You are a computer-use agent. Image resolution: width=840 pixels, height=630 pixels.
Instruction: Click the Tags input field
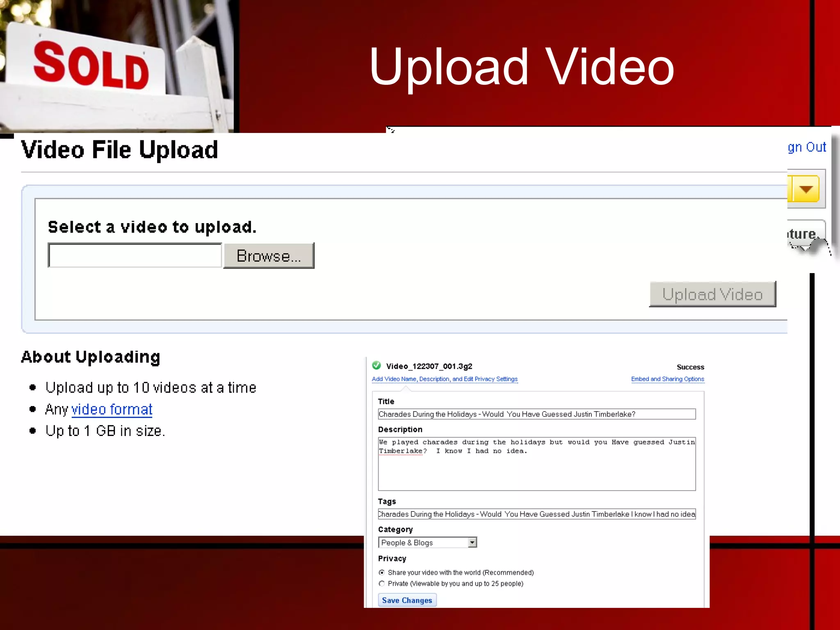537,514
